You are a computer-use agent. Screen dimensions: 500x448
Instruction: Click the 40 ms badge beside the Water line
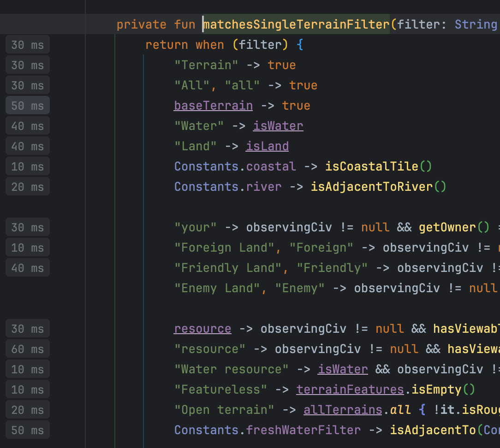(x=27, y=125)
